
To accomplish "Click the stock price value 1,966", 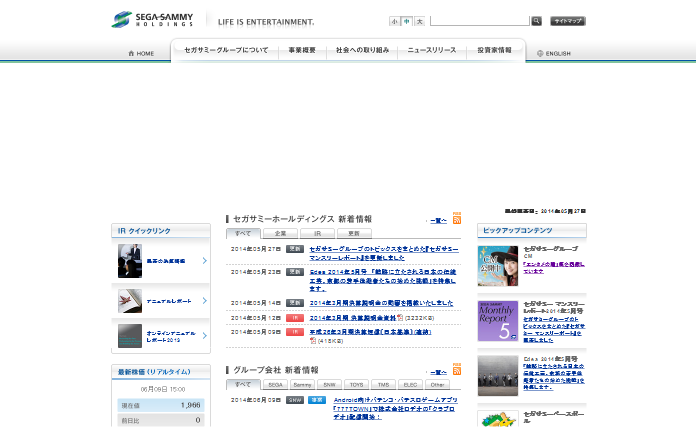I will coord(190,405).
